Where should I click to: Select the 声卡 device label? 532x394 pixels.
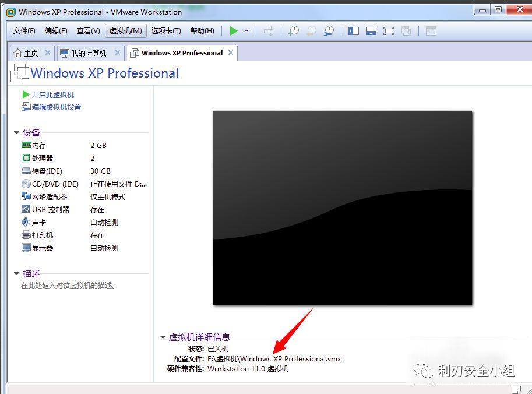click(39, 222)
